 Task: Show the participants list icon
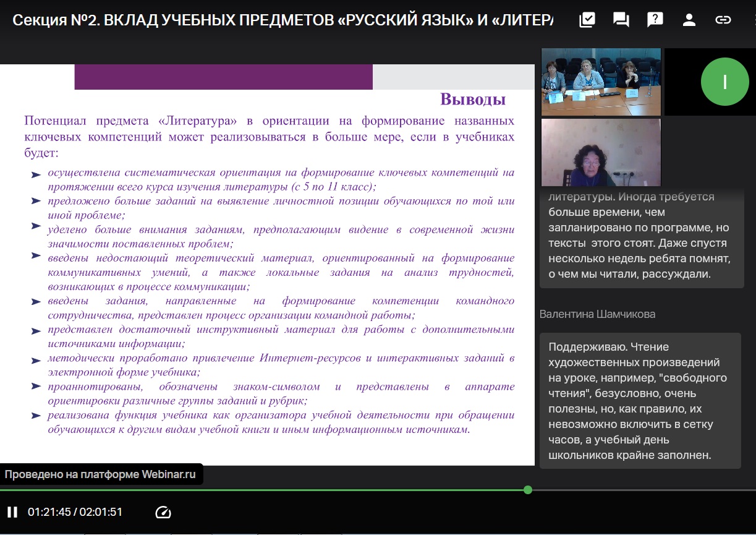point(689,20)
